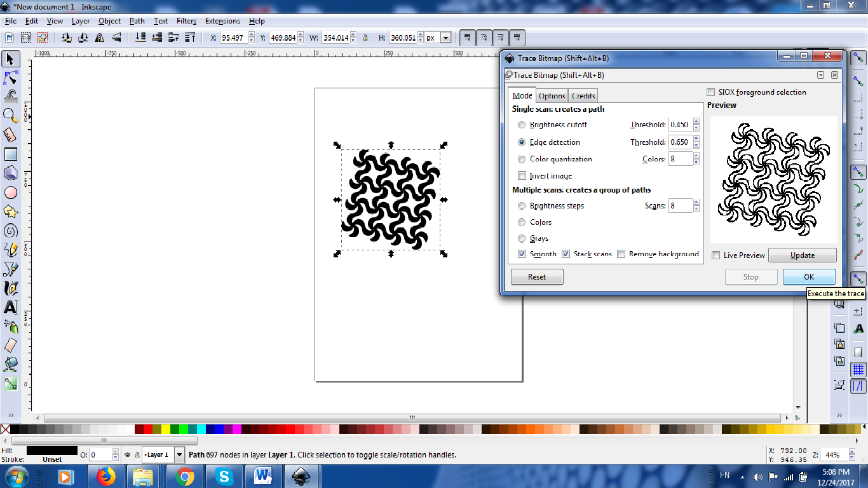Click the Deselect toolbar icon
The height and width of the screenshot is (488, 868).
point(43,37)
